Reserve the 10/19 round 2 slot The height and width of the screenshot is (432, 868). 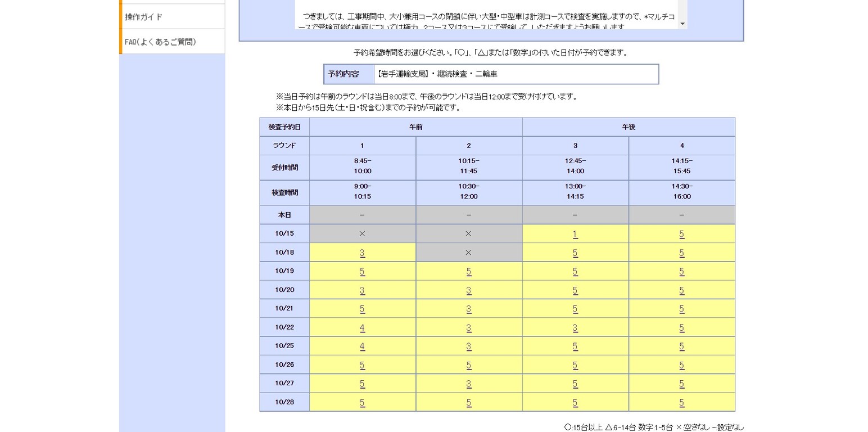point(469,272)
